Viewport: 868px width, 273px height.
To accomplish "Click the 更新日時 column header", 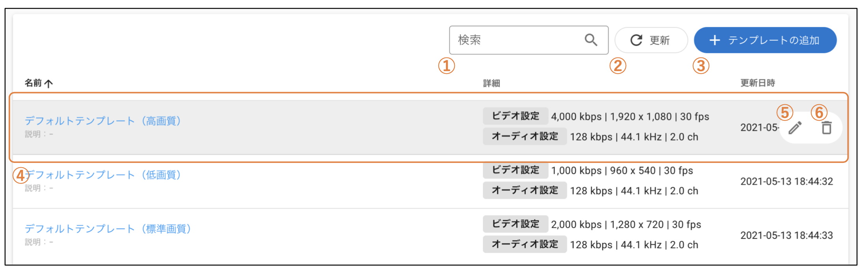I will point(757,83).
